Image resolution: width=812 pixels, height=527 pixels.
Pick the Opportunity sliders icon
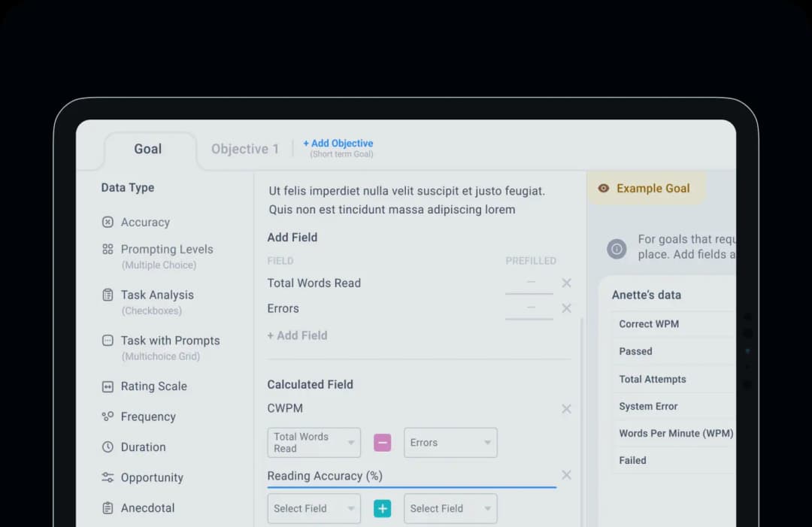(108, 477)
